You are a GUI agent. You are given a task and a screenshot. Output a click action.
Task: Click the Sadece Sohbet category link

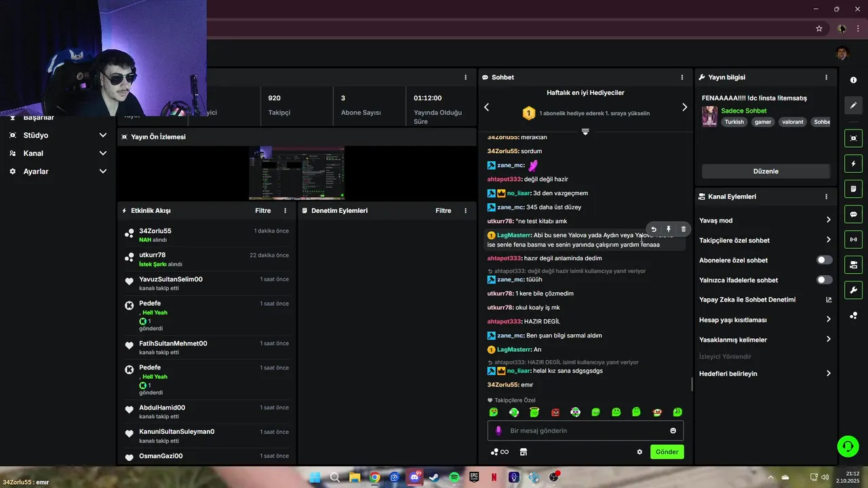pyautogui.click(x=744, y=110)
